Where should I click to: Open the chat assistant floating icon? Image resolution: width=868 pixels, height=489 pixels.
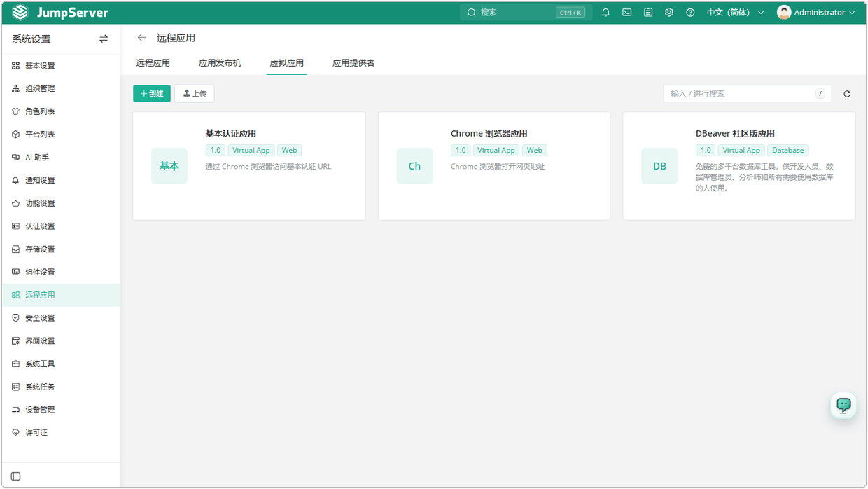[x=843, y=405]
